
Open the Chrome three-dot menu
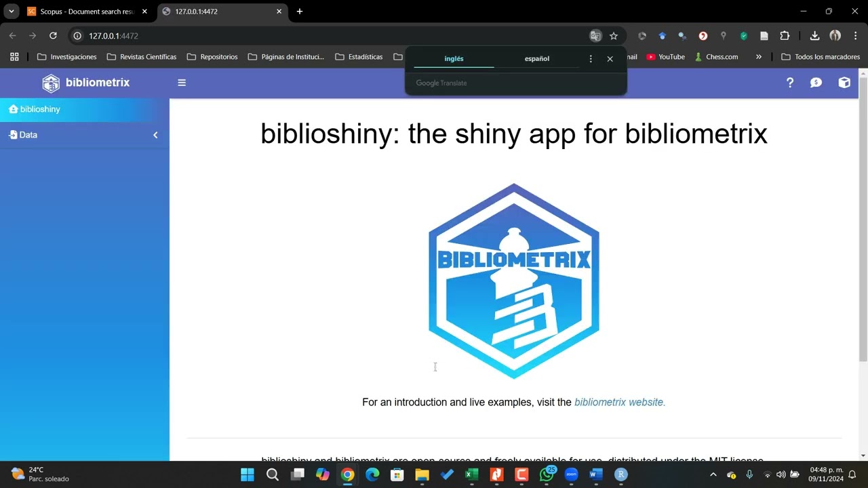tap(854, 36)
